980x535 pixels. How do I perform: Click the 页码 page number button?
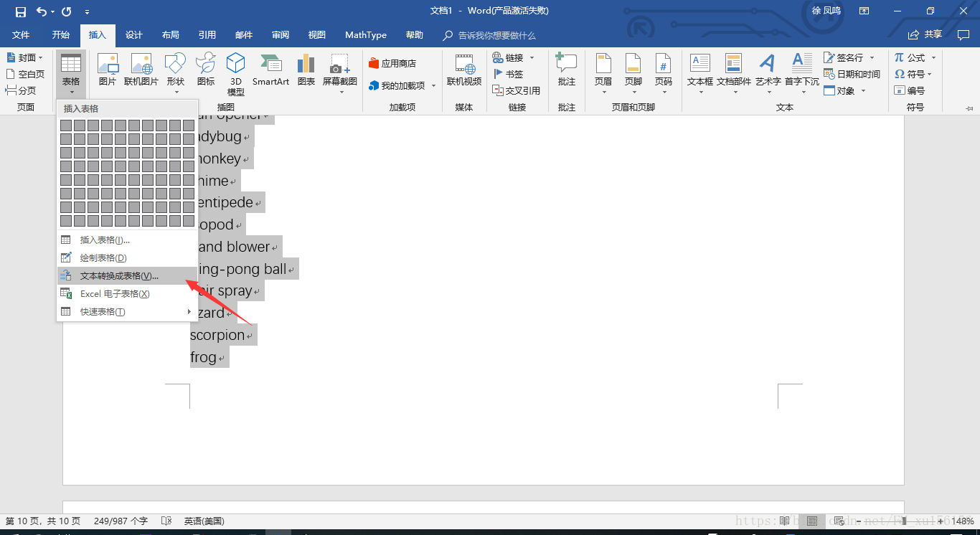[663, 74]
